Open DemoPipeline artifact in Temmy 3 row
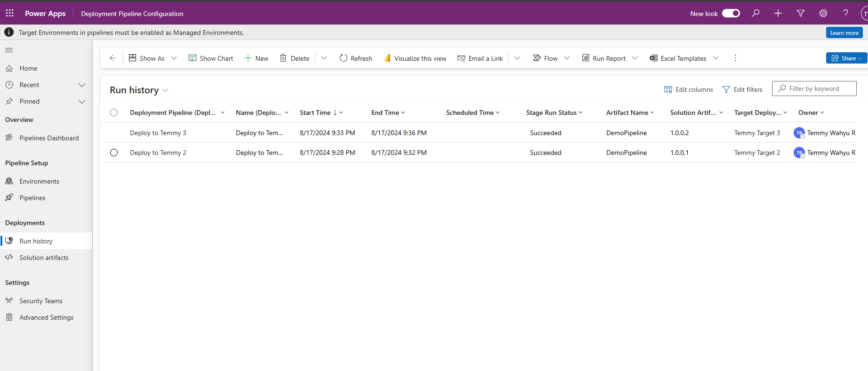Image resolution: width=868 pixels, height=371 pixels. click(627, 133)
